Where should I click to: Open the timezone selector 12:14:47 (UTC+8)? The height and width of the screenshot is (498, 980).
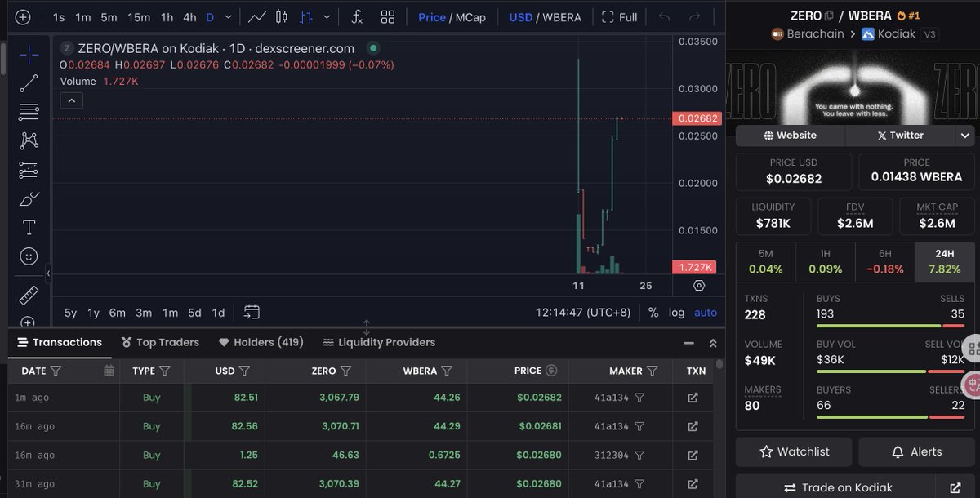click(x=583, y=312)
